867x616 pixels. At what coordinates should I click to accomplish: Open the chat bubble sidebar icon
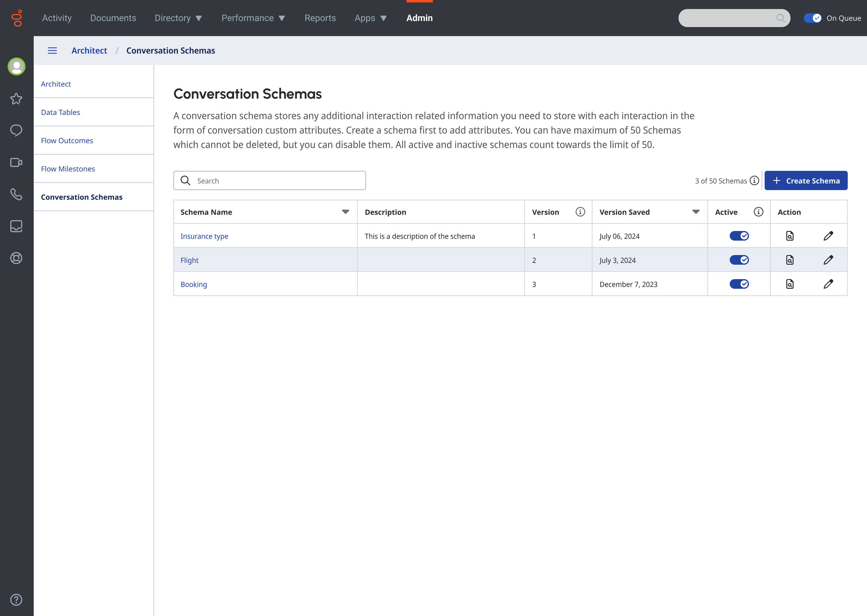16,131
